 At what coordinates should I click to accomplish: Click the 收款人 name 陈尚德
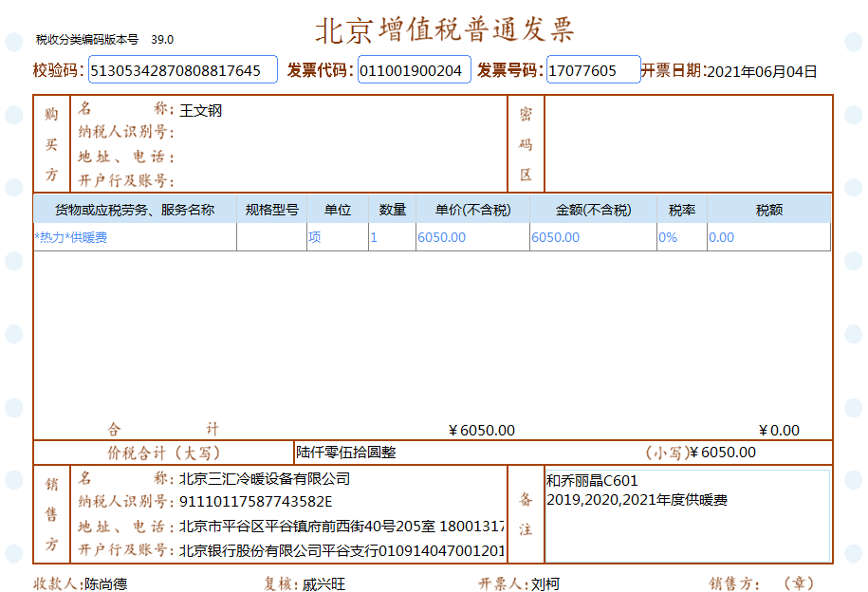[x=105, y=583]
